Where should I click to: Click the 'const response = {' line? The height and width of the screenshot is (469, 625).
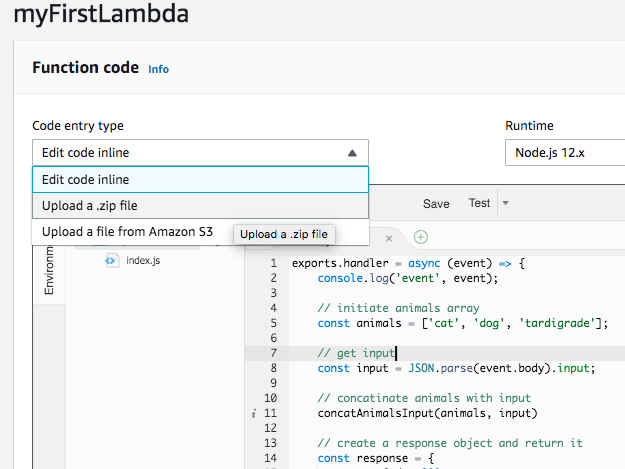point(376,458)
